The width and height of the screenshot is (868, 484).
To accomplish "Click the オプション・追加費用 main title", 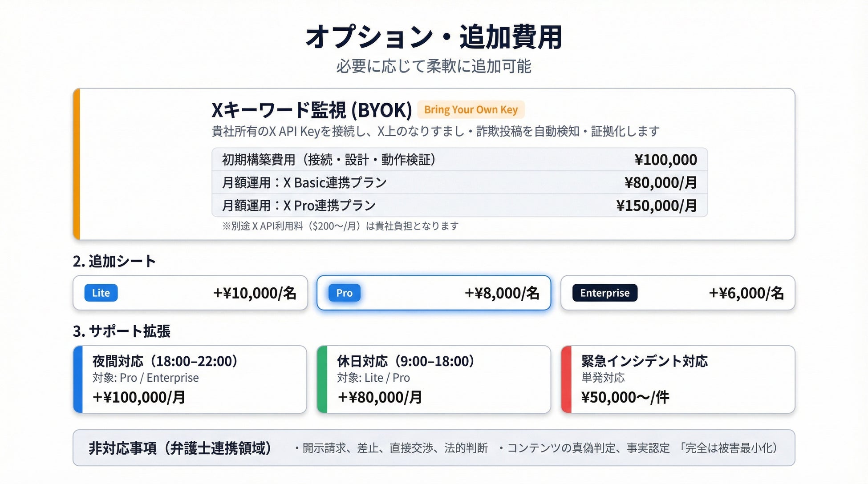I will click(x=434, y=37).
